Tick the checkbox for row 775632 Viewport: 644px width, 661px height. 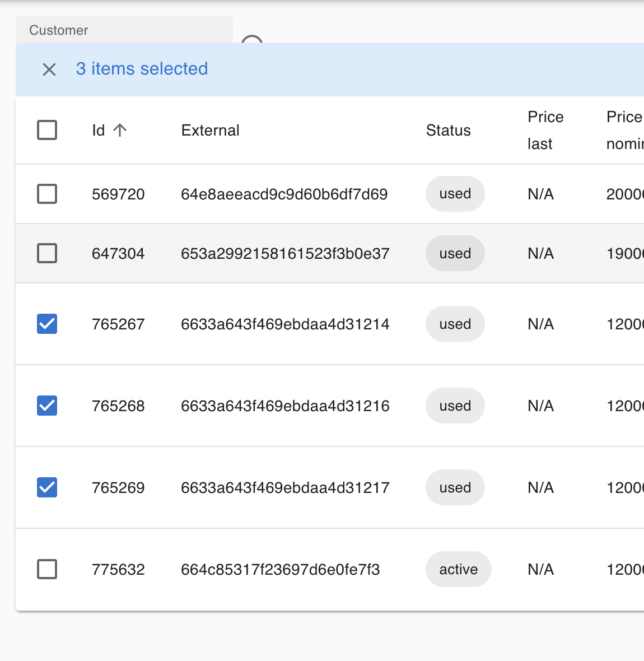click(47, 569)
